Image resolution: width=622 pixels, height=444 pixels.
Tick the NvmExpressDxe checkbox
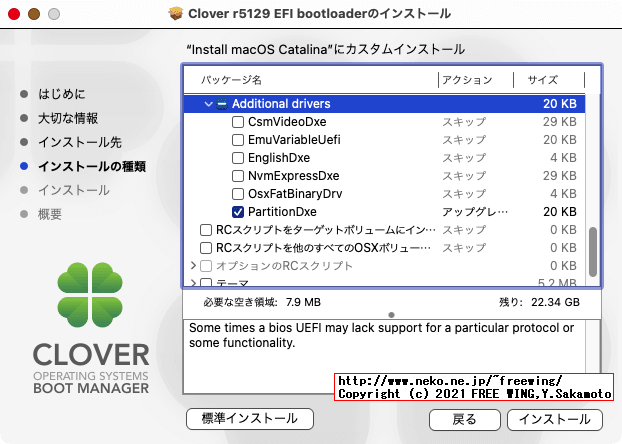238,176
